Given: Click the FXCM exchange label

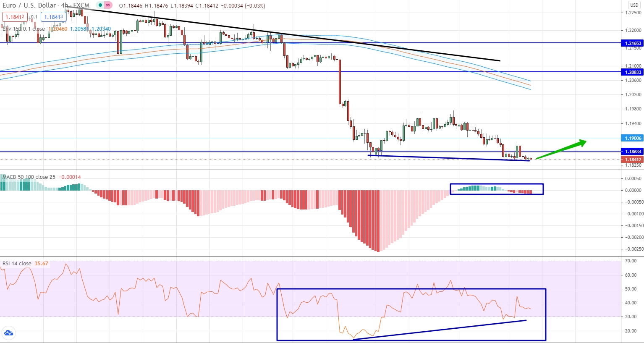Looking at the screenshot, I should [x=81, y=5].
